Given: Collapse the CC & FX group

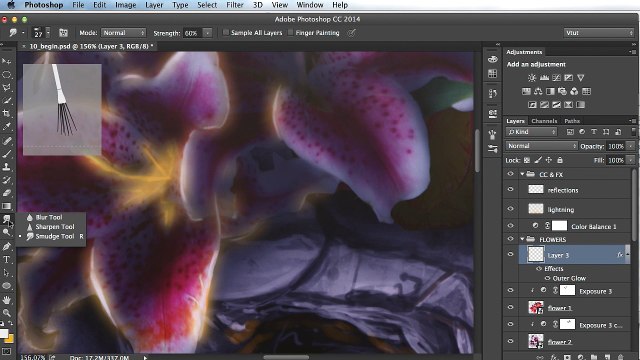Looking at the screenshot, I should (522, 174).
